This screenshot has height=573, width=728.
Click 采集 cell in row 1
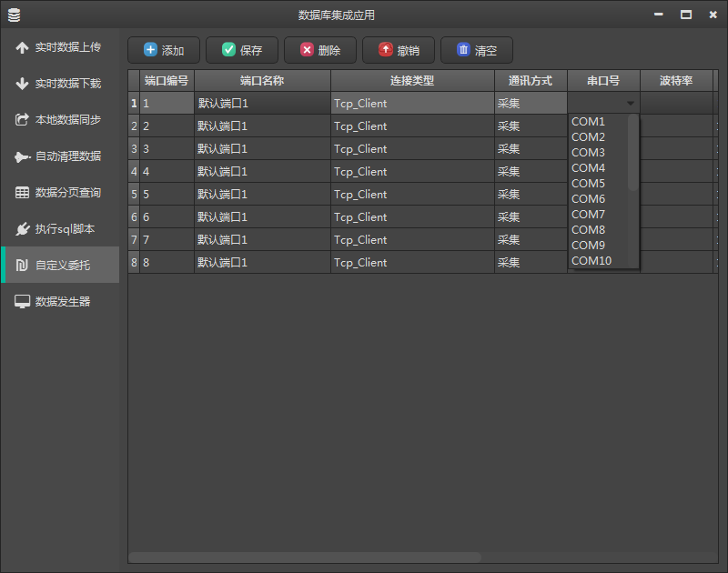(x=531, y=103)
